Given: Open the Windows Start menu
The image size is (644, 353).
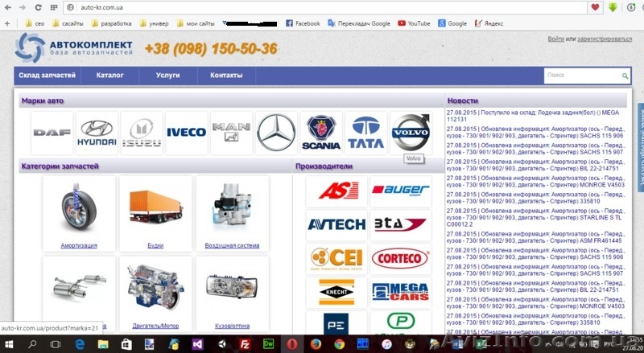Looking at the screenshot, I should [9, 344].
